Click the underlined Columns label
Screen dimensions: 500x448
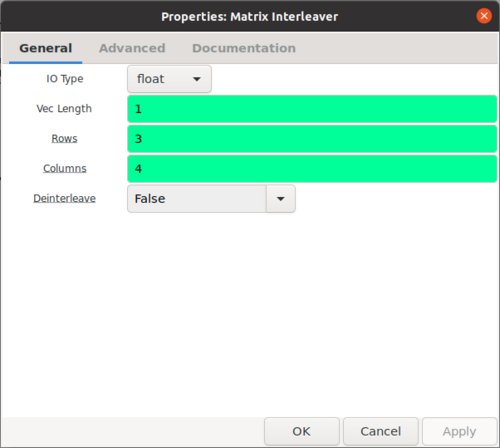(65, 168)
